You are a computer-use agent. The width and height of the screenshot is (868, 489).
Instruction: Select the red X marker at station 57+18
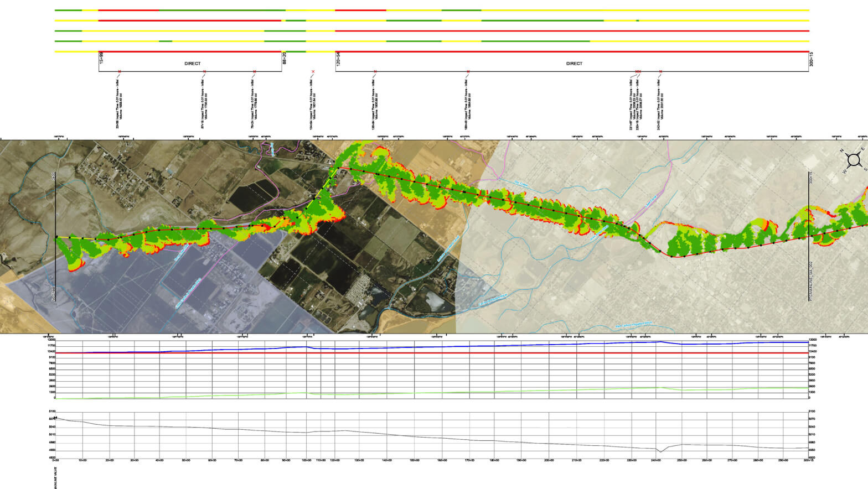204,72
